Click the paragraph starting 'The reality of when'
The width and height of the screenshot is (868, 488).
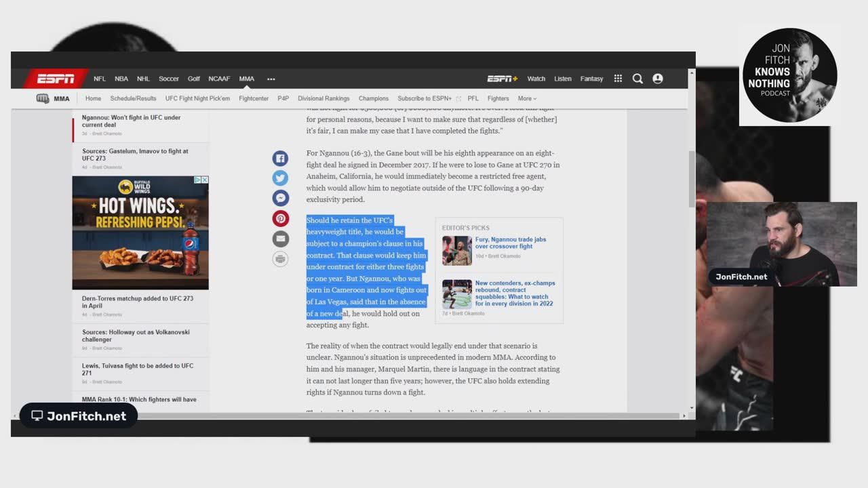click(433, 369)
